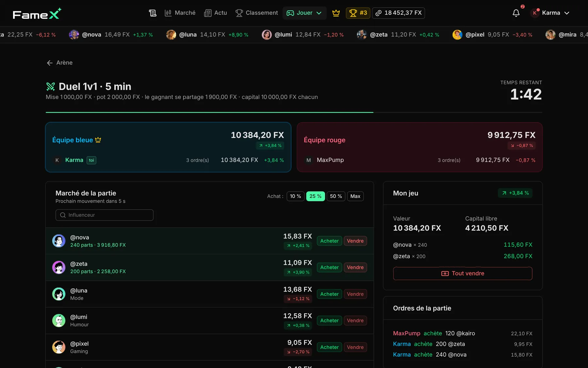Click the 18 452,37 FX balance pill
The width and height of the screenshot is (588, 368).
[399, 13]
